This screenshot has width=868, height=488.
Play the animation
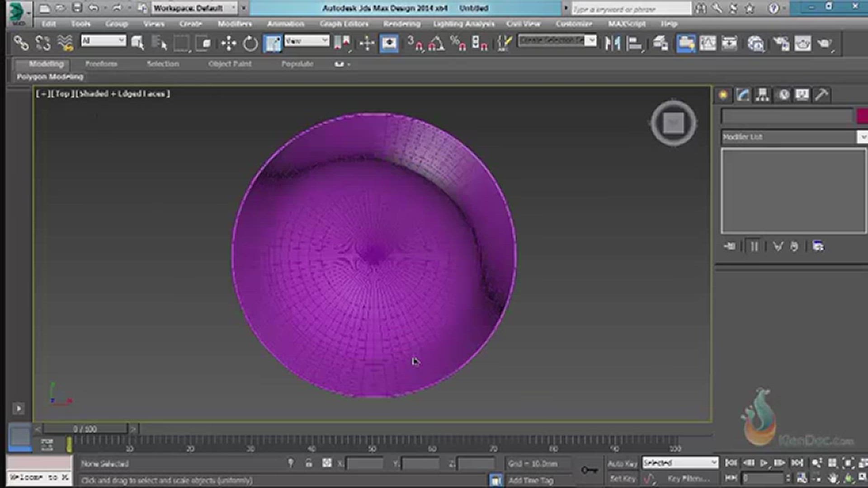(x=764, y=463)
